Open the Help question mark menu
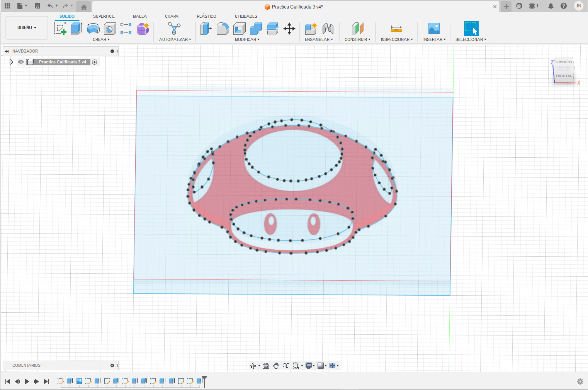 click(x=564, y=6)
